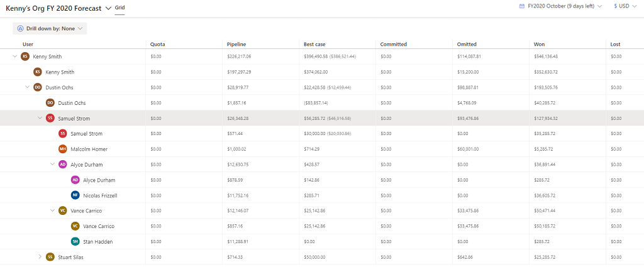Open the forecast name dropdown chevron

point(108,8)
